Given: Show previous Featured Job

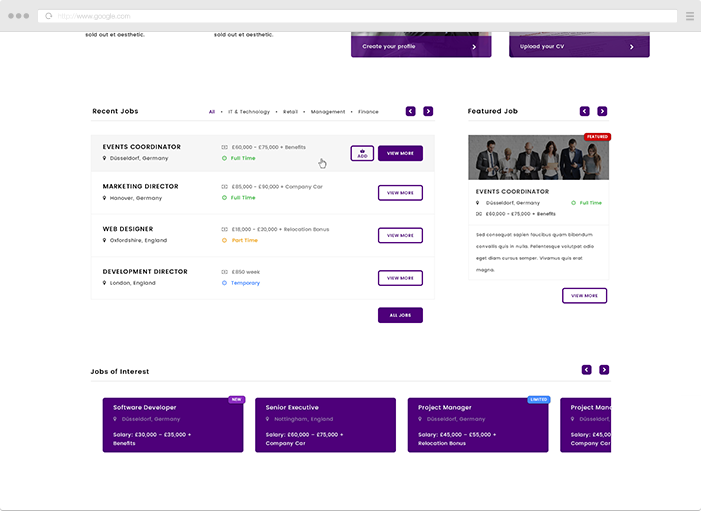Looking at the screenshot, I should [x=584, y=111].
